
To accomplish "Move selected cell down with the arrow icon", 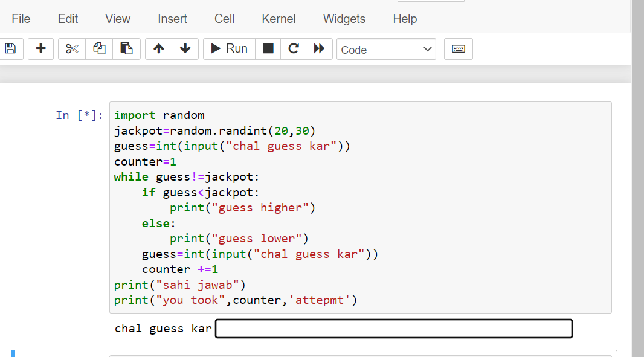I will coord(185,49).
